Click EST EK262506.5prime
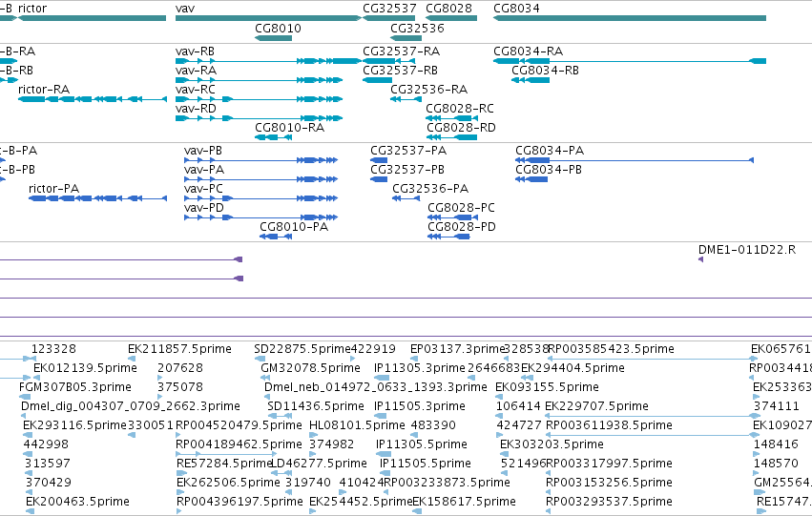This screenshot has height=516, width=812. (x=180, y=492)
